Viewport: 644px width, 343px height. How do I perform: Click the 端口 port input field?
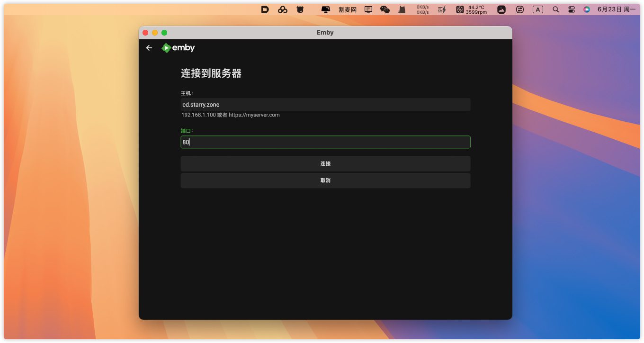click(x=325, y=142)
